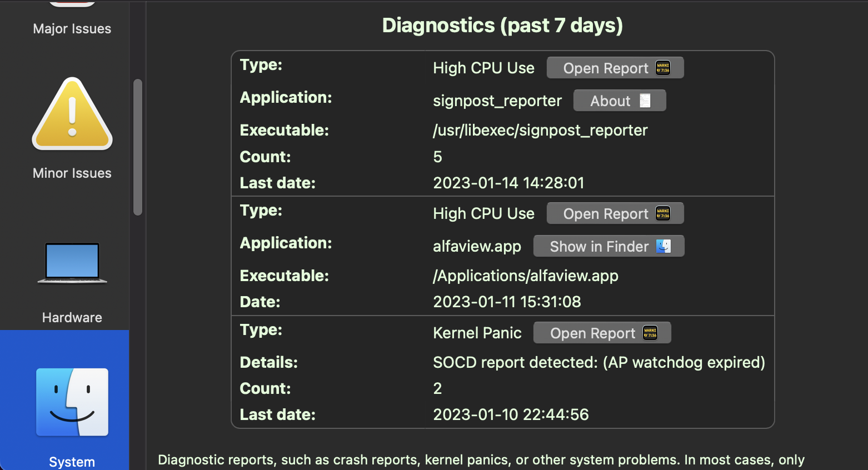Click the document icon in About button
Screen dimensions: 868x470
click(x=645, y=101)
